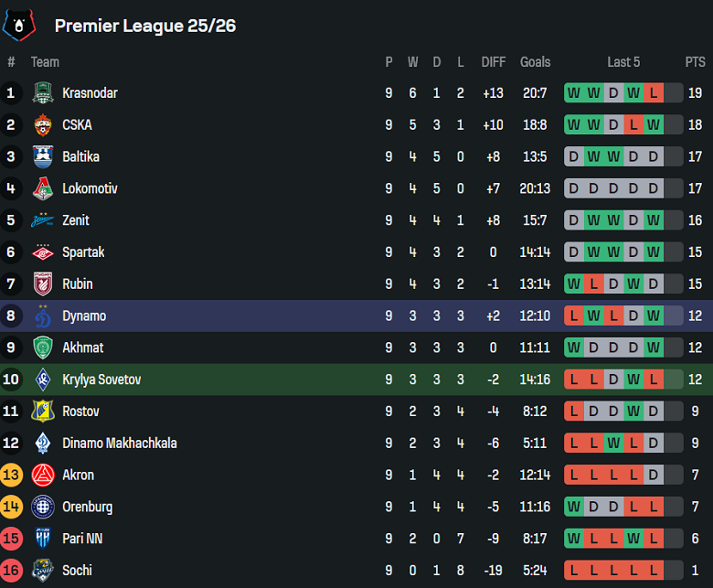
Task: Open the Krylya Sovetov team page
Action: pyautogui.click(x=101, y=380)
